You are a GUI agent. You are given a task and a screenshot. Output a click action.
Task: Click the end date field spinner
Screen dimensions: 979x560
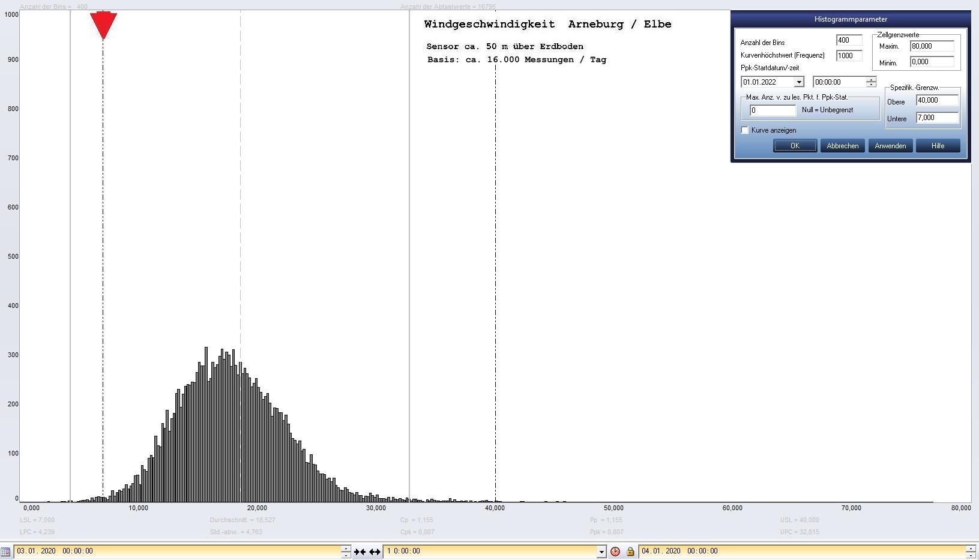click(970, 552)
